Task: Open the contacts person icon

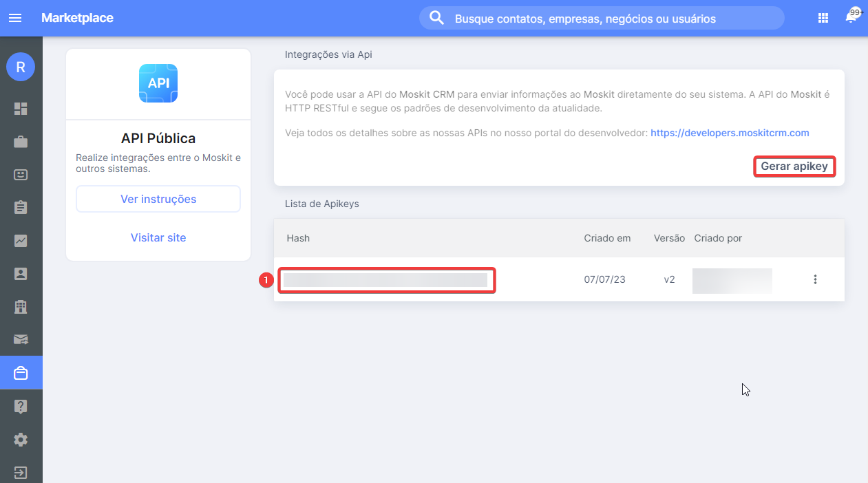Action: pyautogui.click(x=21, y=274)
